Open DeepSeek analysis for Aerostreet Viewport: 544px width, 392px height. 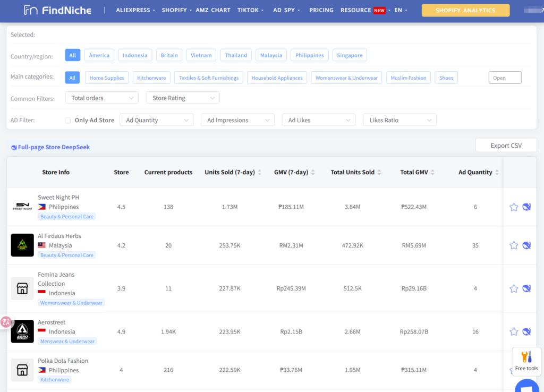coord(526,331)
